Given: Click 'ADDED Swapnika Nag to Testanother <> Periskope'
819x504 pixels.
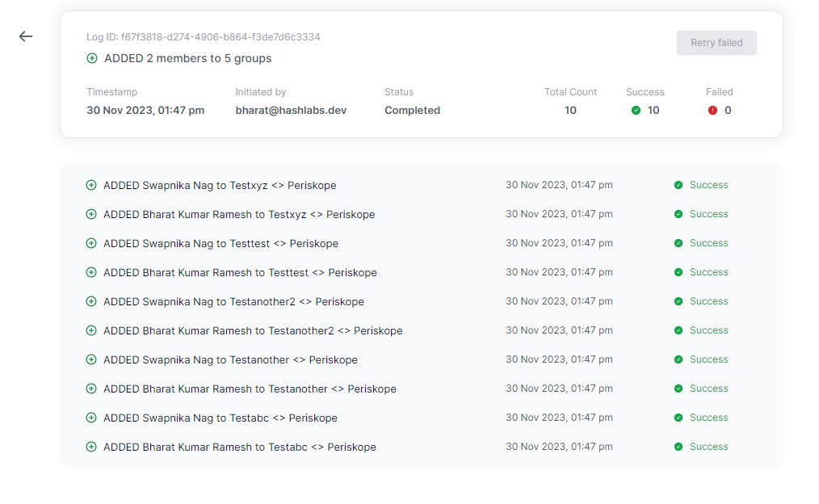Looking at the screenshot, I should (x=230, y=360).
